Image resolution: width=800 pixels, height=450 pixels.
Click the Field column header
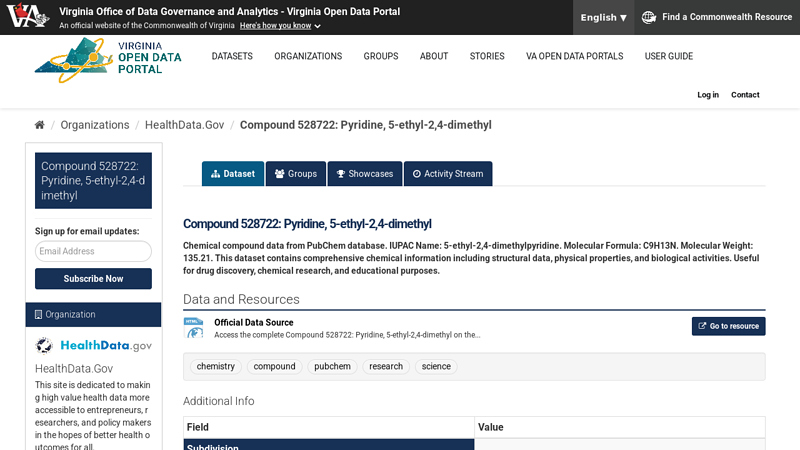click(x=329, y=427)
